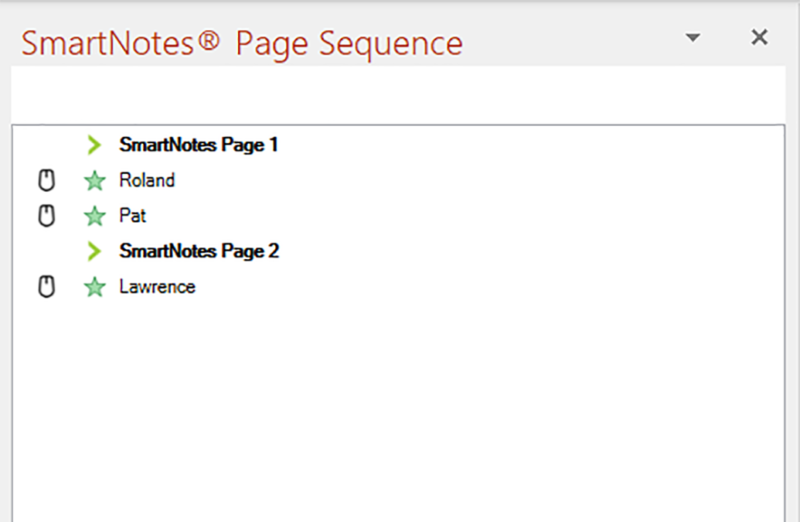Click the mouse trigger icon beside Pat
Screen dimensions: 800x522
45,216
